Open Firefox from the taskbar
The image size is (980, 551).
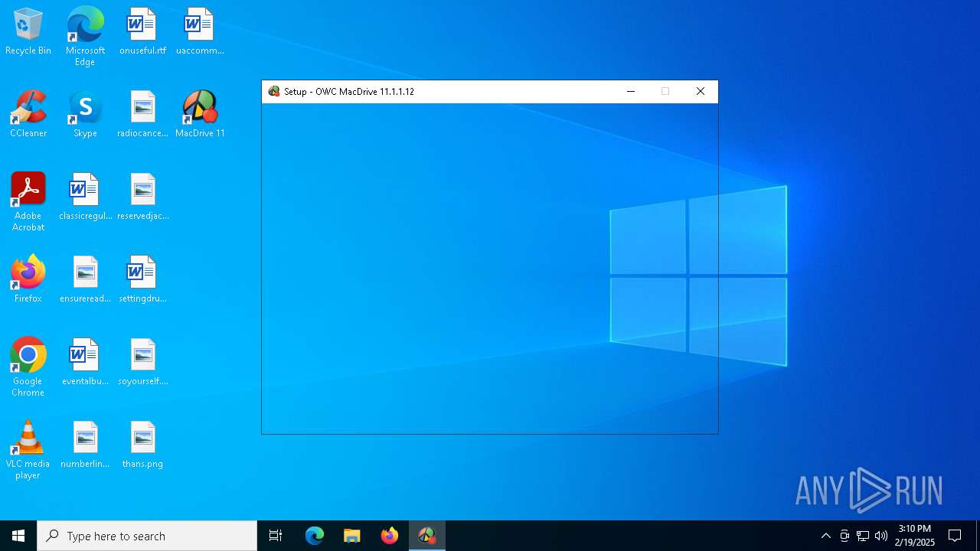click(x=390, y=536)
